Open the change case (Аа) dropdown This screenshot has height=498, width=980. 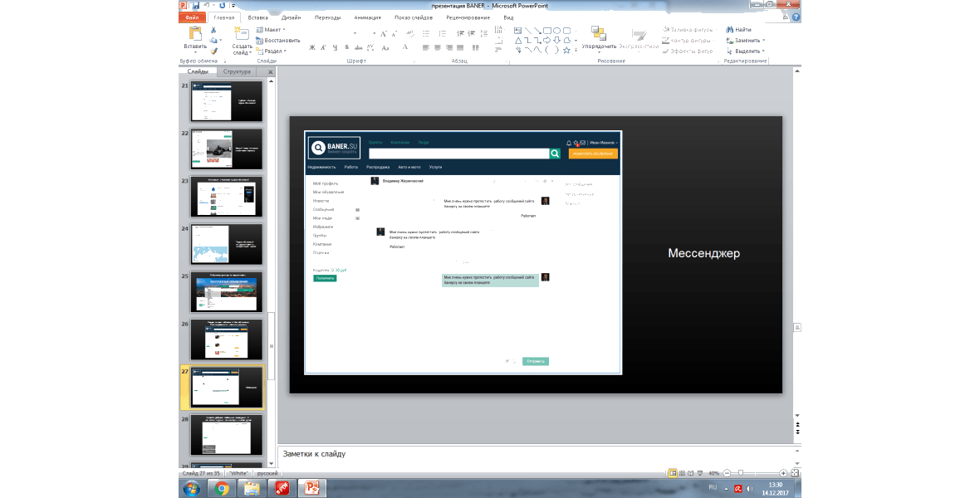tap(385, 47)
